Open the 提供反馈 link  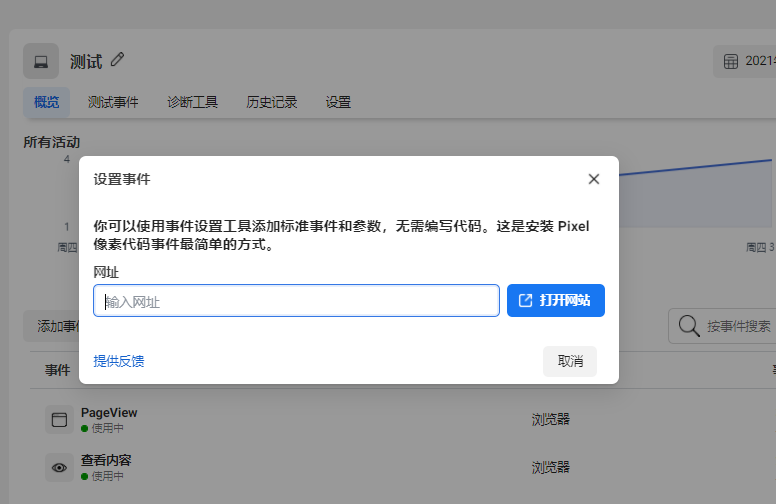(119, 361)
